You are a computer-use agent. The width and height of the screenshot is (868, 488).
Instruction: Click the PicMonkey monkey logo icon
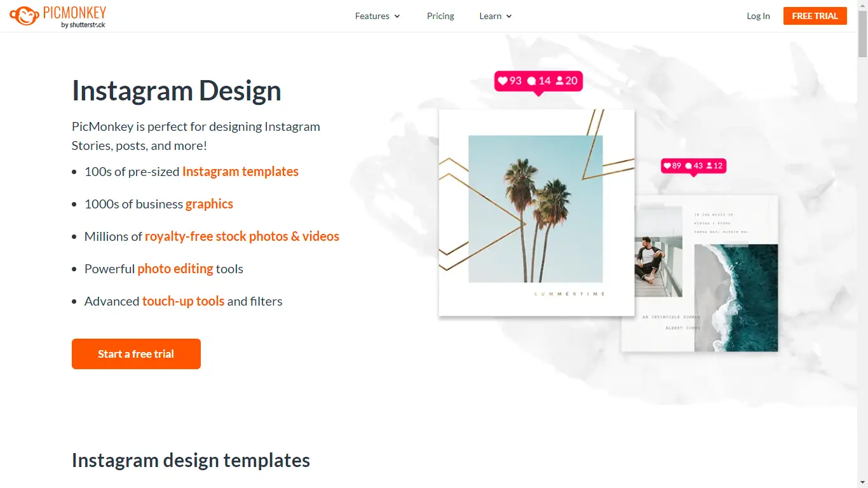(x=24, y=16)
